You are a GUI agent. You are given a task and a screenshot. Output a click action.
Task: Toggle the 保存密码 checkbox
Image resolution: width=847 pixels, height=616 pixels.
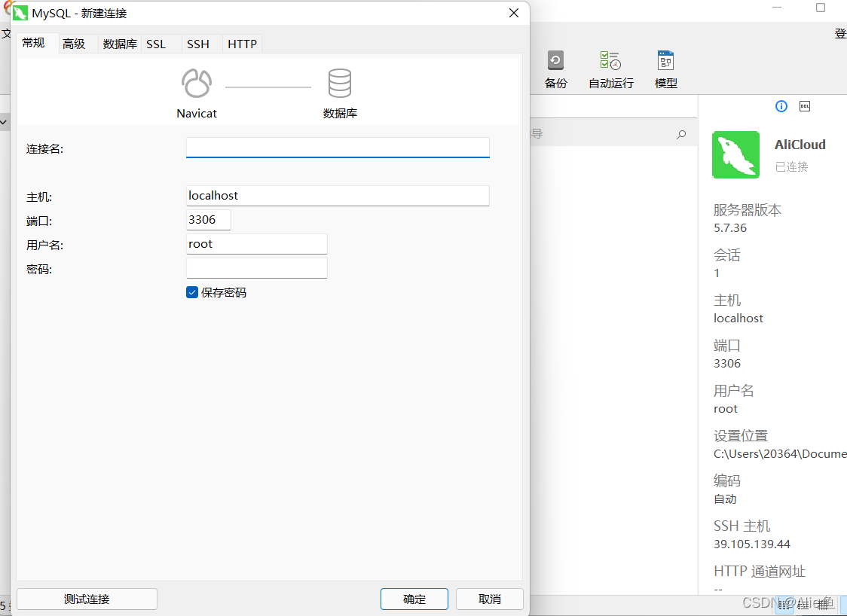pos(191,293)
